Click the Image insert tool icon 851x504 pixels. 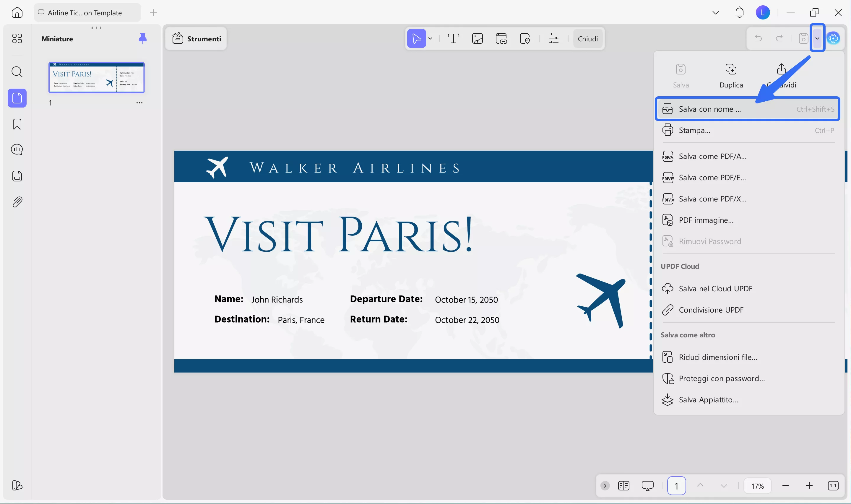coord(477,39)
